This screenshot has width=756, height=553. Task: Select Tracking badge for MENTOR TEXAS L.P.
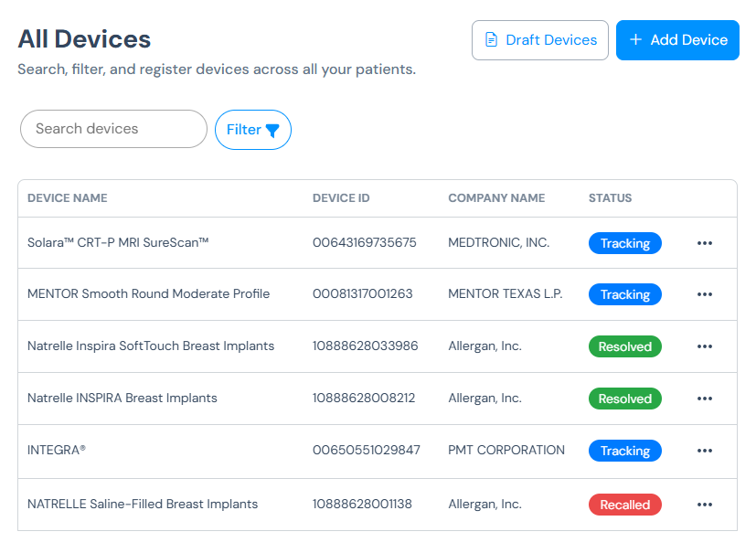pos(625,294)
